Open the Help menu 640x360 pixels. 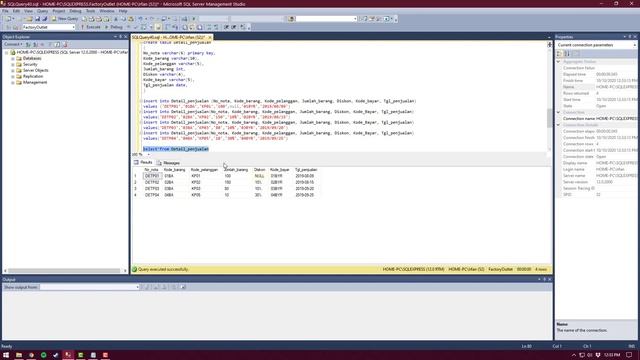click(123, 11)
